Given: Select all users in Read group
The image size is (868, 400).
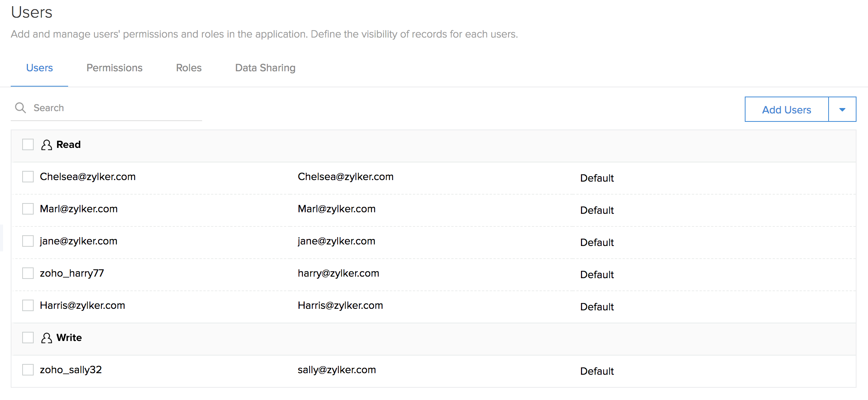Looking at the screenshot, I should tap(28, 144).
